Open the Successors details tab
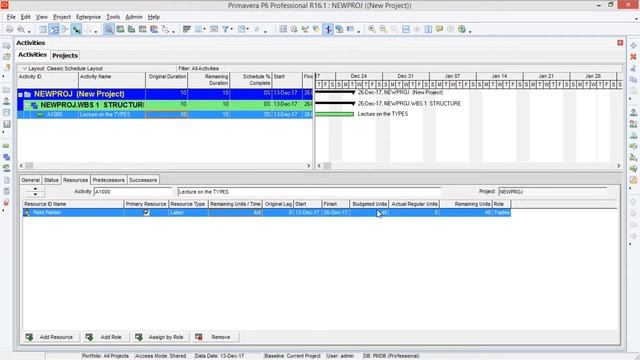Screen dimensions: 640x360 [143, 180]
